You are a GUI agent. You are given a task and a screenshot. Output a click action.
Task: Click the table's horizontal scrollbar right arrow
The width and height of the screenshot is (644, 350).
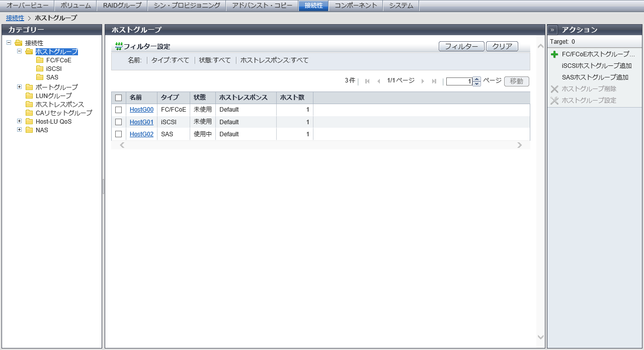coord(520,145)
